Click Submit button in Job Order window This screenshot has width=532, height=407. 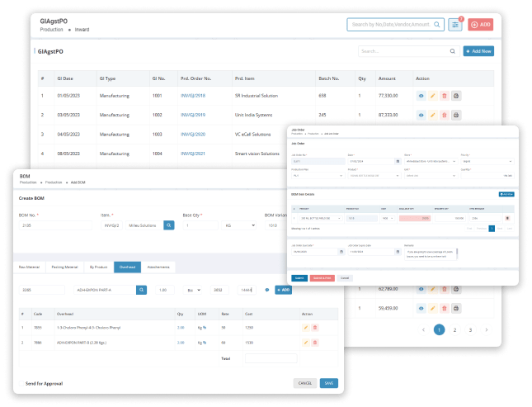pyautogui.click(x=299, y=278)
